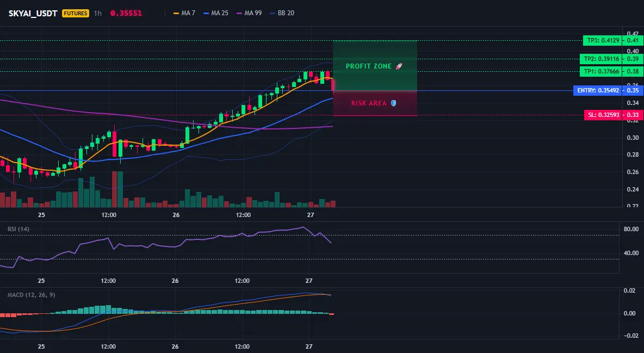Click the TP1: 0.37666 price label
This screenshot has width=644, height=353.
pyautogui.click(x=601, y=71)
